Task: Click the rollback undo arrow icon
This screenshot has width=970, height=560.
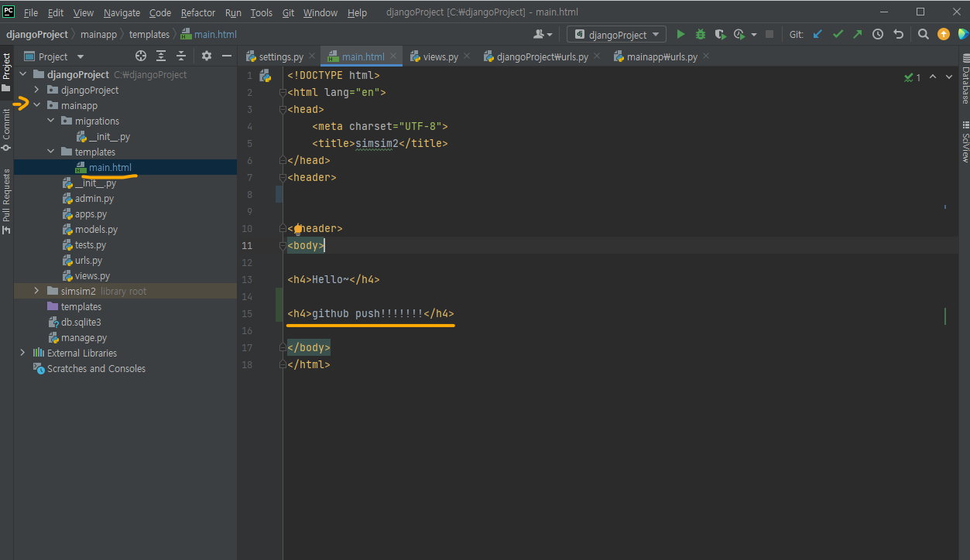Action: [898, 34]
